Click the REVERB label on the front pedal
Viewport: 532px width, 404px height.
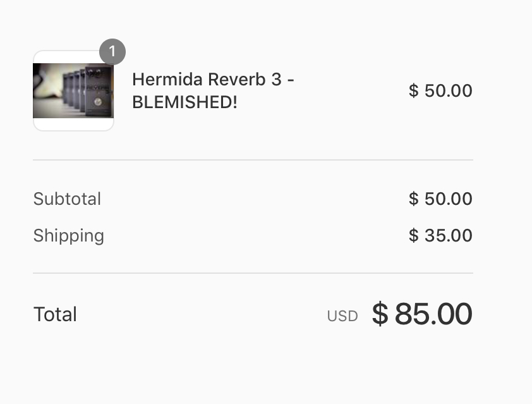point(99,87)
